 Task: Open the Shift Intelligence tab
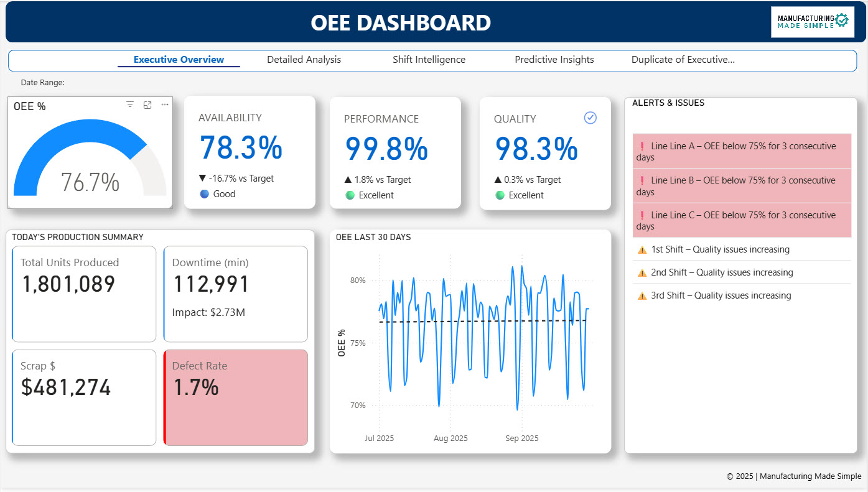tap(429, 59)
